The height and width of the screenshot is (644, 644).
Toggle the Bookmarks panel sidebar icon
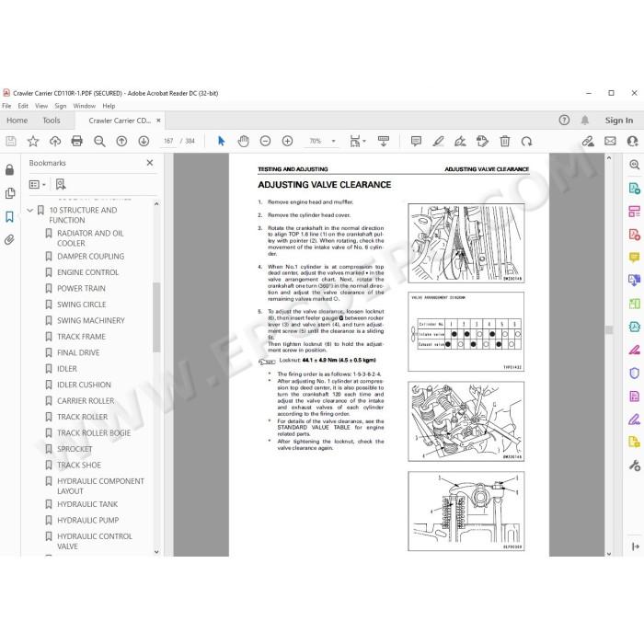(x=9, y=217)
